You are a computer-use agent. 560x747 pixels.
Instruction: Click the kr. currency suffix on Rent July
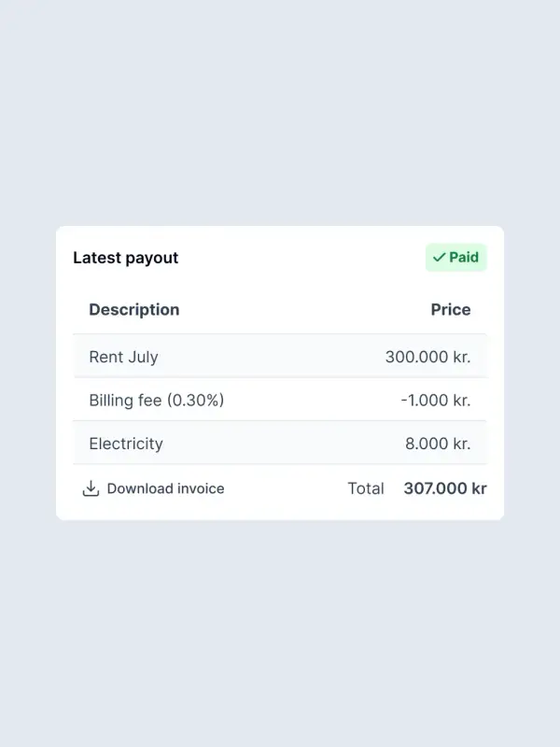tap(461, 357)
